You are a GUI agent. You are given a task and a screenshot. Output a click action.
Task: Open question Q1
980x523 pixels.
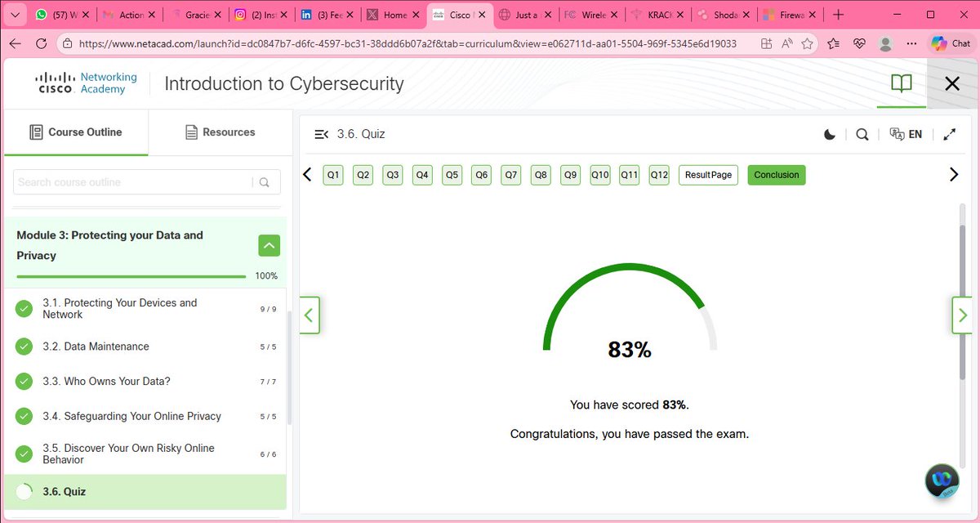coord(333,175)
